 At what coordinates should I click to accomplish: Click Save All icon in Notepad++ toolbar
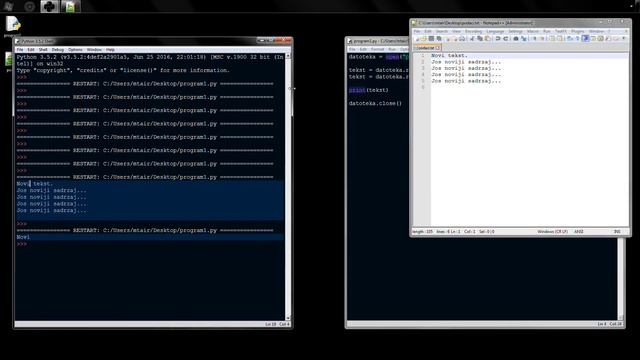pos(439,38)
